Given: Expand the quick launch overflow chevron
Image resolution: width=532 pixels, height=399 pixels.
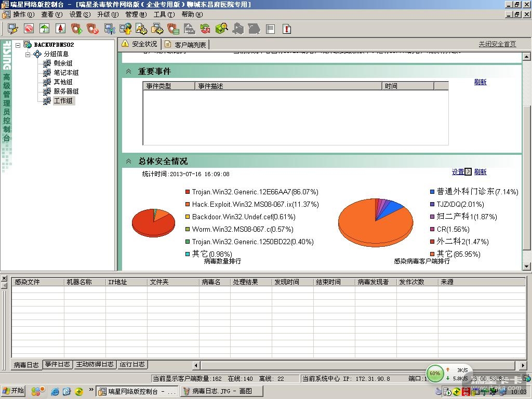Looking at the screenshot, I should click(91, 390).
